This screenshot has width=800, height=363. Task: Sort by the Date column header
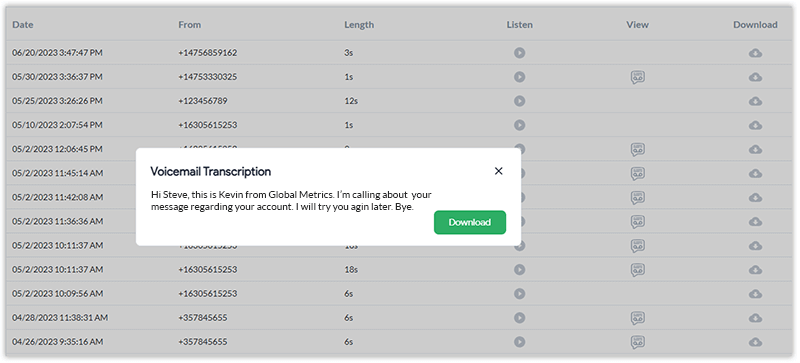23,25
